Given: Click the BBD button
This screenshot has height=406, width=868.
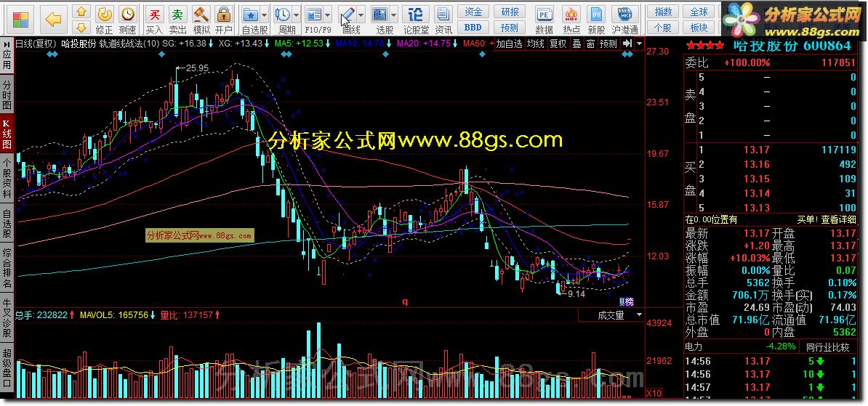Looking at the screenshot, I should 473,27.
